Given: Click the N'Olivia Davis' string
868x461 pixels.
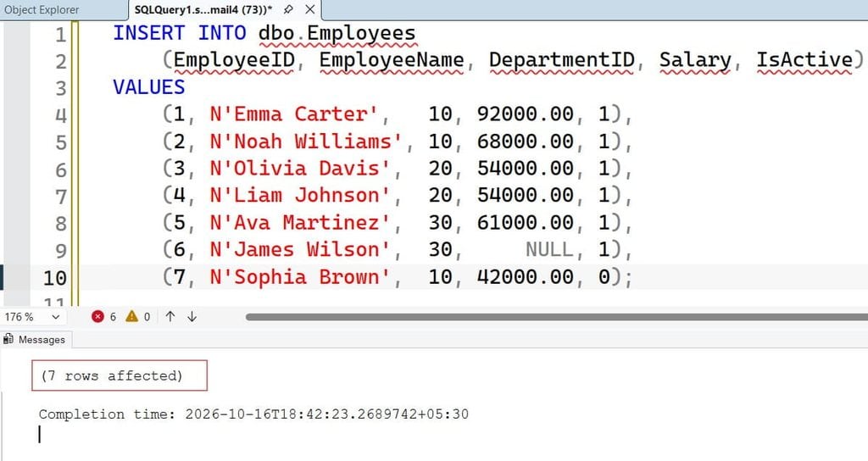Looking at the screenshot, I should (300, 169).
